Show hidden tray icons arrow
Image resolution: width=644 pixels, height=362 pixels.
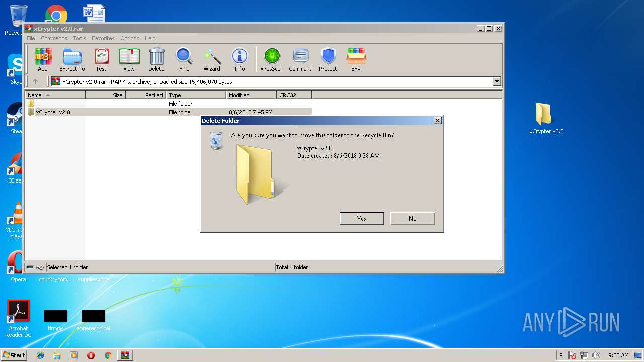point(561,355)
